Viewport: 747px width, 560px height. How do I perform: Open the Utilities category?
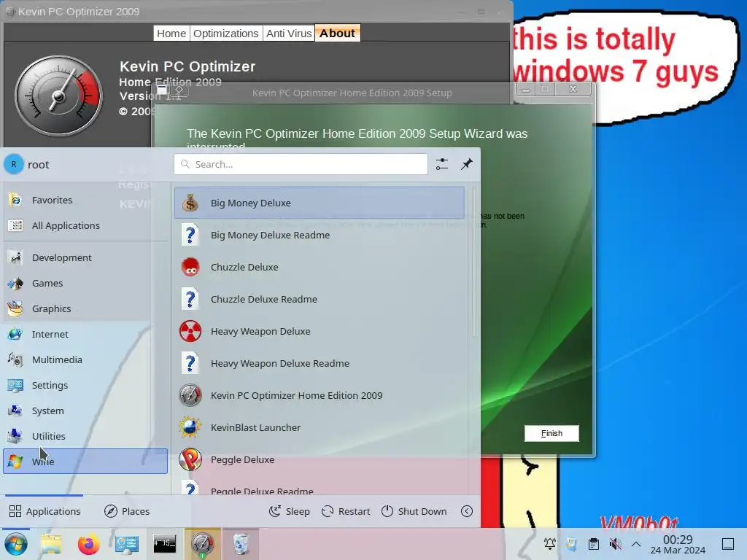85,436
